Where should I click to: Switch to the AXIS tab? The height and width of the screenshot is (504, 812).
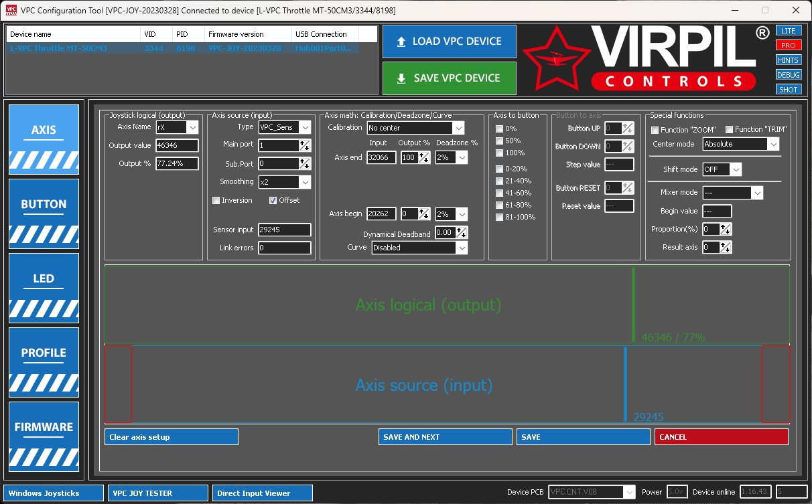pos(44,139)
